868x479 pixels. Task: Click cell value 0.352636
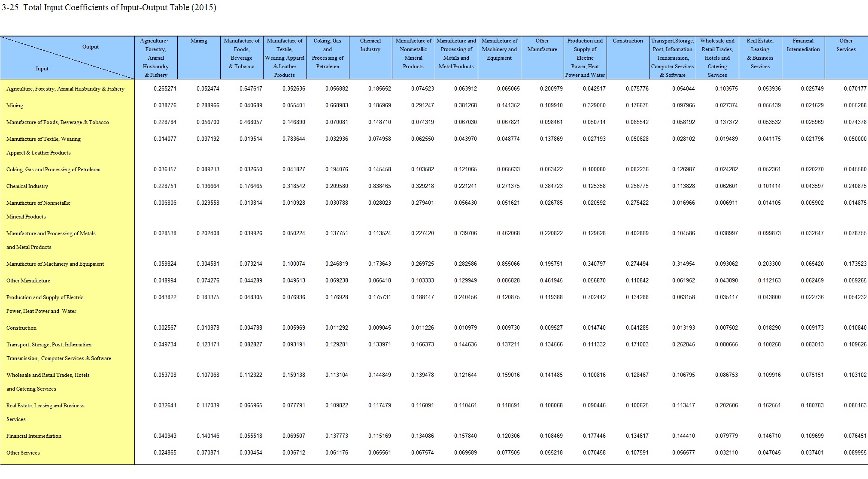click(294, 89)
